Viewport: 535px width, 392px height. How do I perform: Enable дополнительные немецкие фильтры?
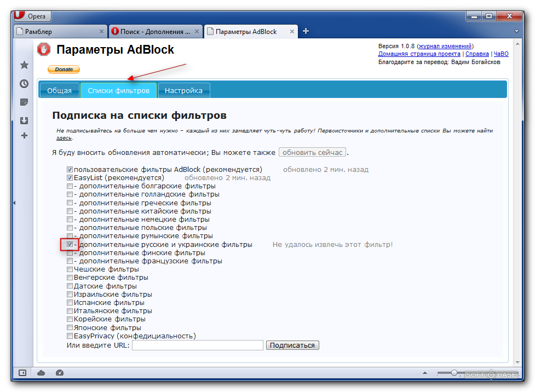[70, 220]
